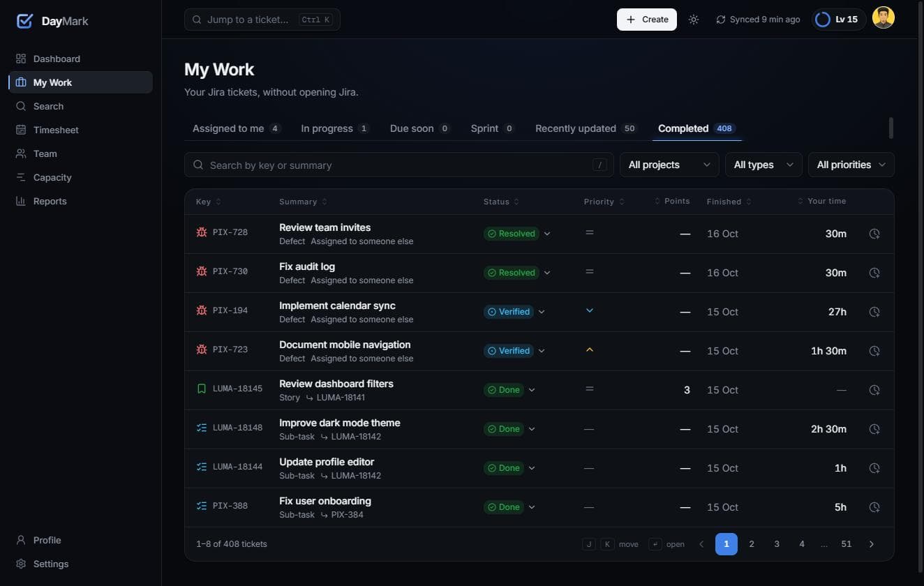
Task: Log time on PIX-723 clock icon
Action: coord(874,351)
